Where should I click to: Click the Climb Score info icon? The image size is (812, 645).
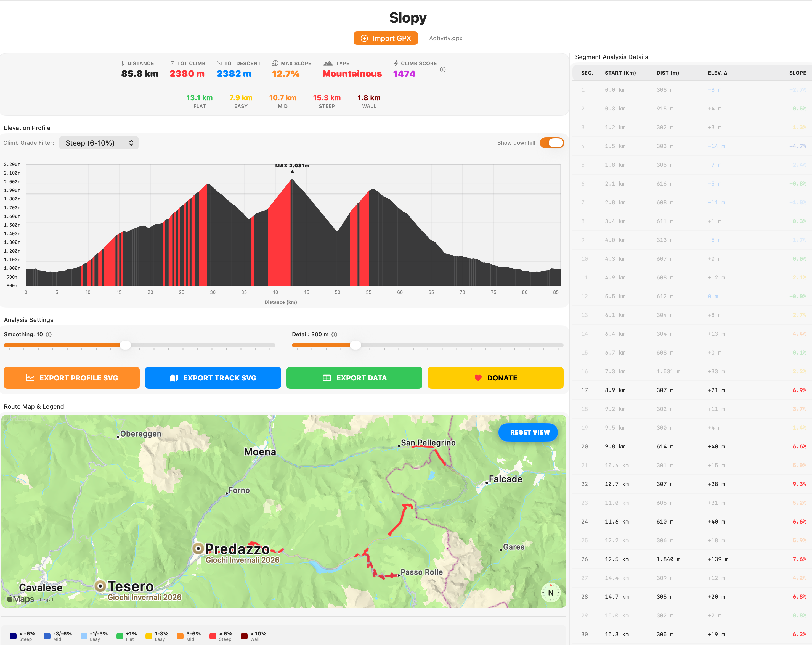click(442, 70)
